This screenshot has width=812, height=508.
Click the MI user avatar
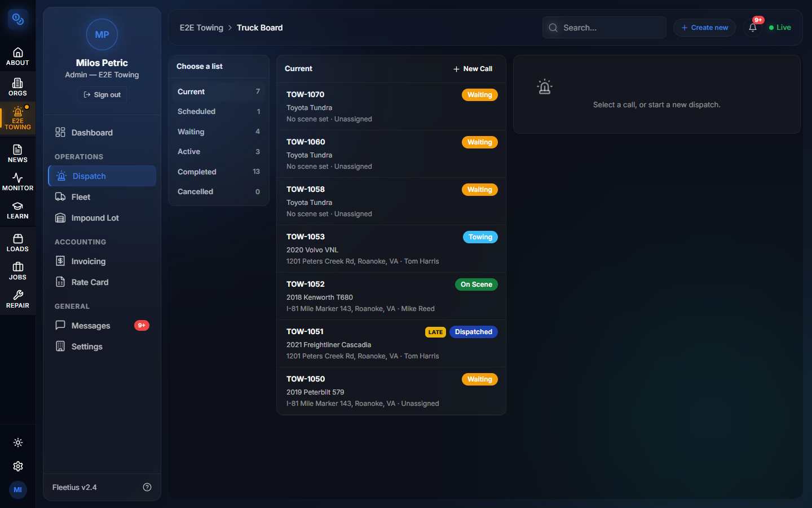(18, 490)
